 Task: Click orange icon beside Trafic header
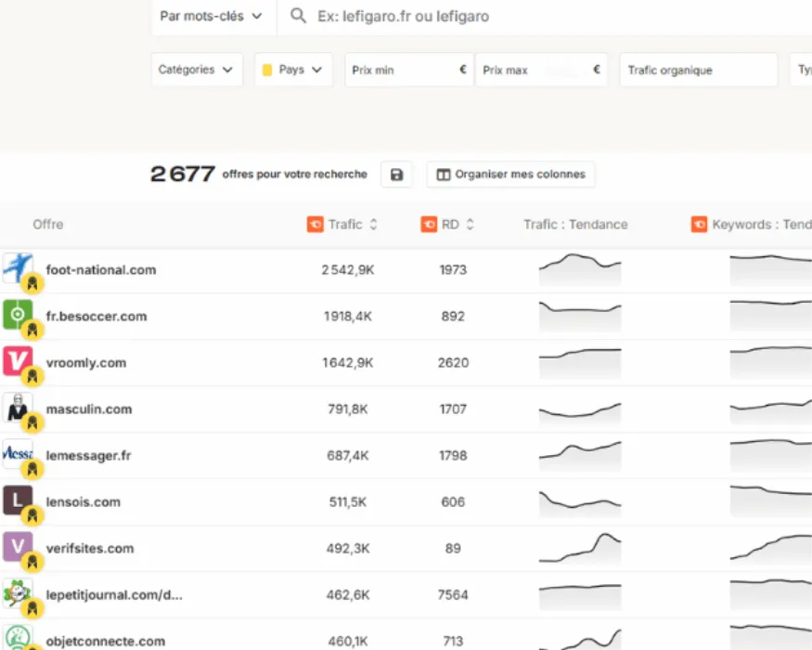pyautogui.click(x=315, y=225)
